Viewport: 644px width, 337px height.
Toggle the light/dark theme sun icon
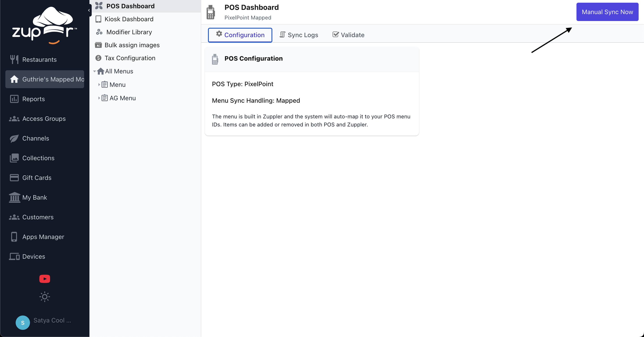(x=44, y=297)
